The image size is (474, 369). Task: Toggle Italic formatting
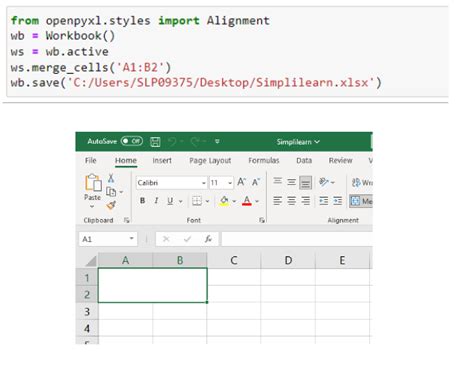click(x=156, y=201)
